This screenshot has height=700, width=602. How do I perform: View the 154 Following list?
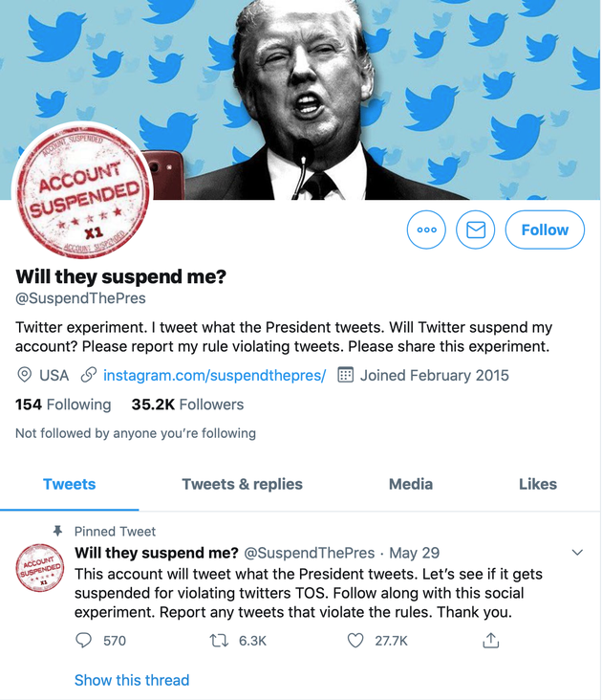(x=63, y=405)
